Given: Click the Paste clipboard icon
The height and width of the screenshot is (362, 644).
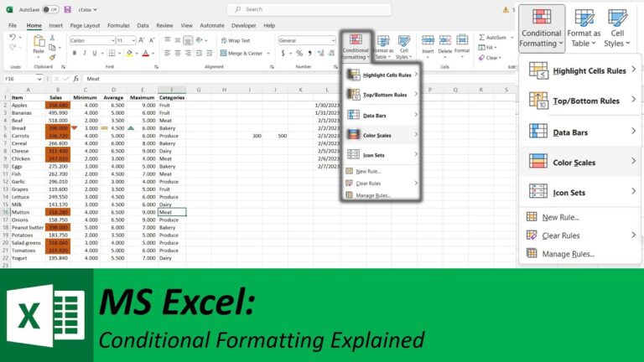Looking at the screenshot, I should [39, 41].
